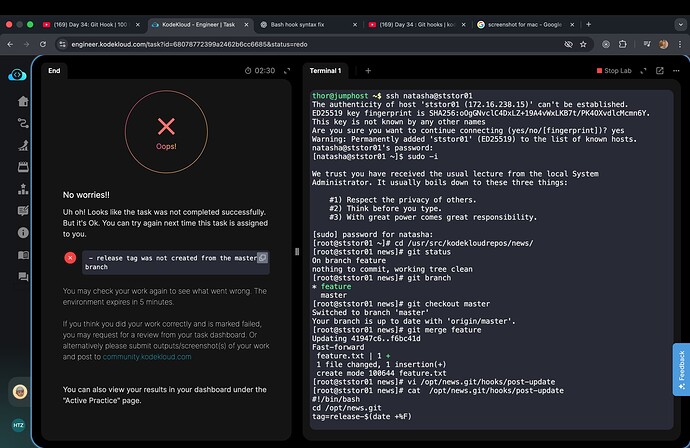
Task: Open the Chrome three-dot menu
Action: coord(680,44)
